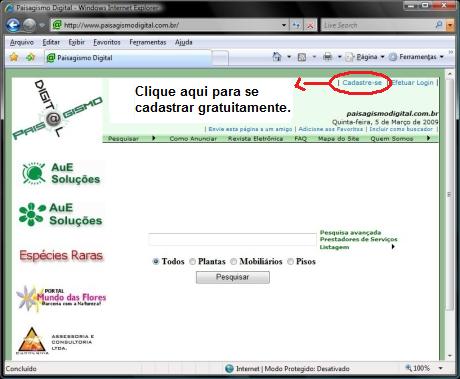The image size is (460, 379).
Task: Click Envie esta página a um amigo
Action: coord(250,129)
